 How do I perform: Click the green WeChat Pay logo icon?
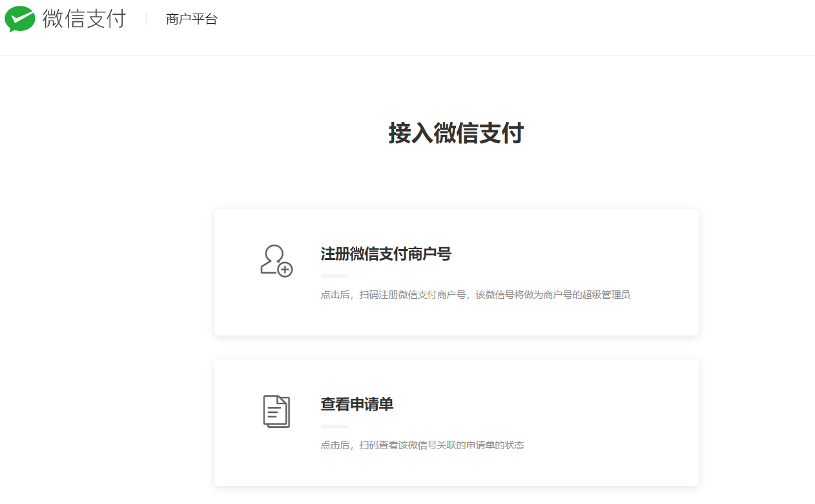pos(20,19)
